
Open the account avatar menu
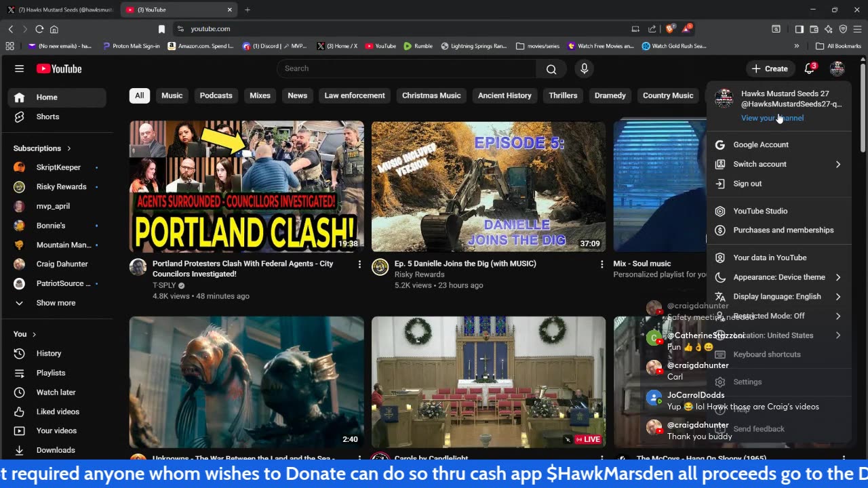click(837, 68)
